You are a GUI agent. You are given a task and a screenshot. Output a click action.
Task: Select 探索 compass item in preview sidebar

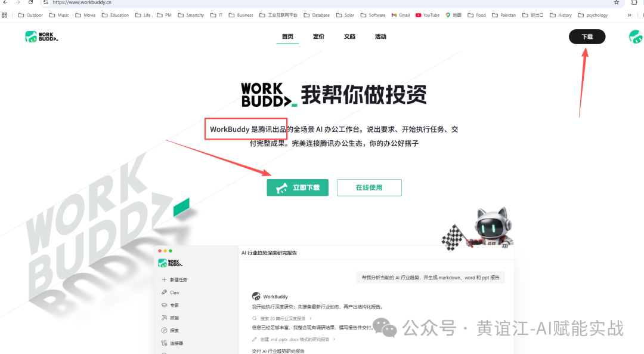[x=170, y=331]
